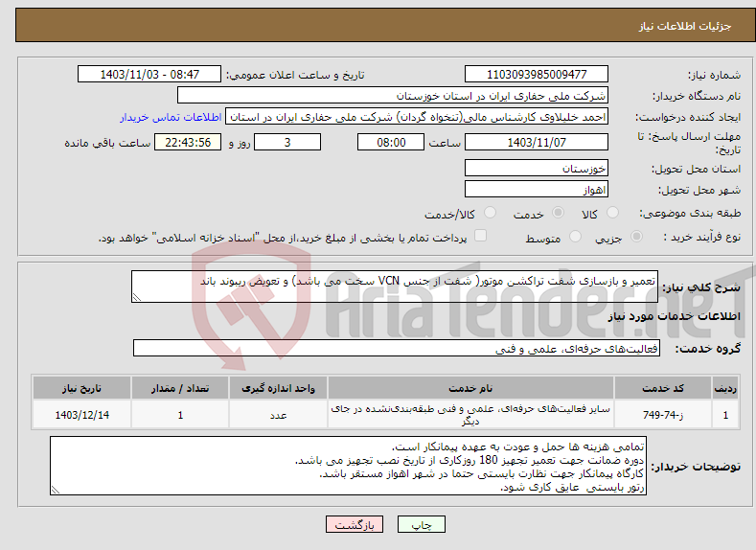Click the تاریخ نیاز column header
Image resolution: width=756 pixels, height=550 pixels.
tap(82, 388)
